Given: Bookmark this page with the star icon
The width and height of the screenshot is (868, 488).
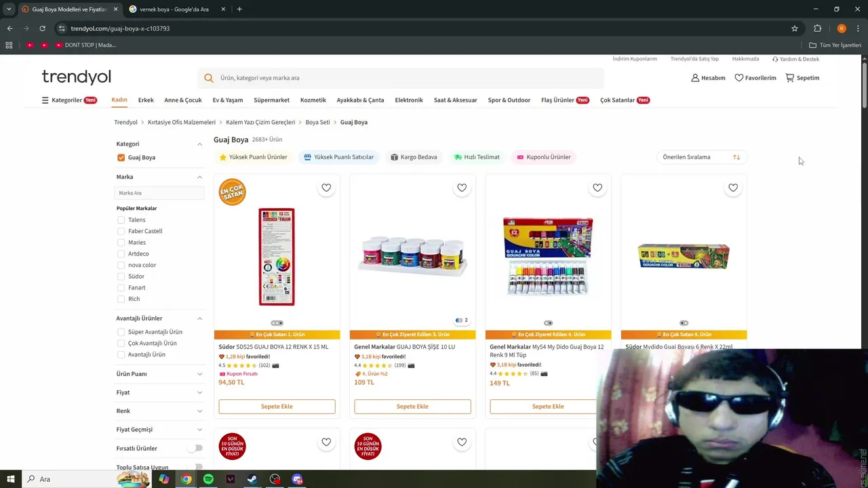Looking at the screenshot, I should point(795,28).
